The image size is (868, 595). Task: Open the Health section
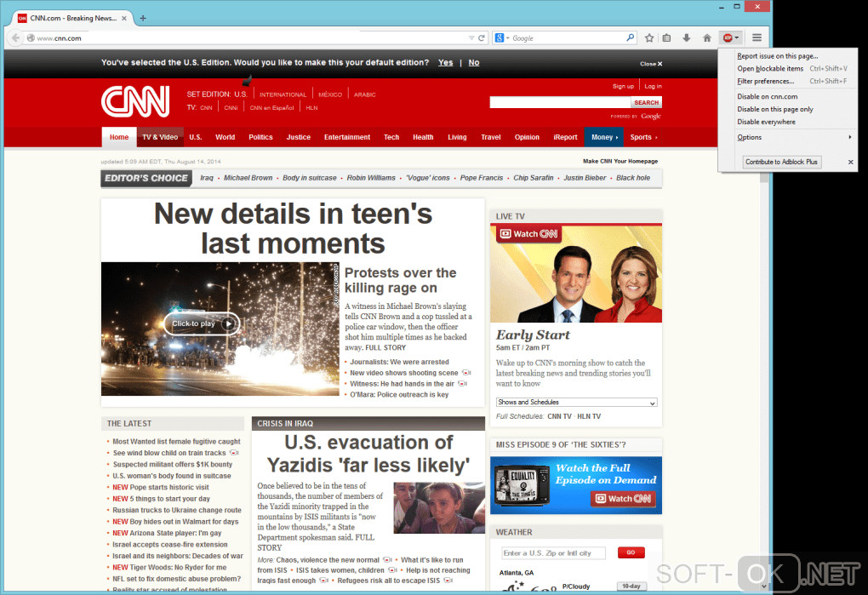click(x=423, y=137)
